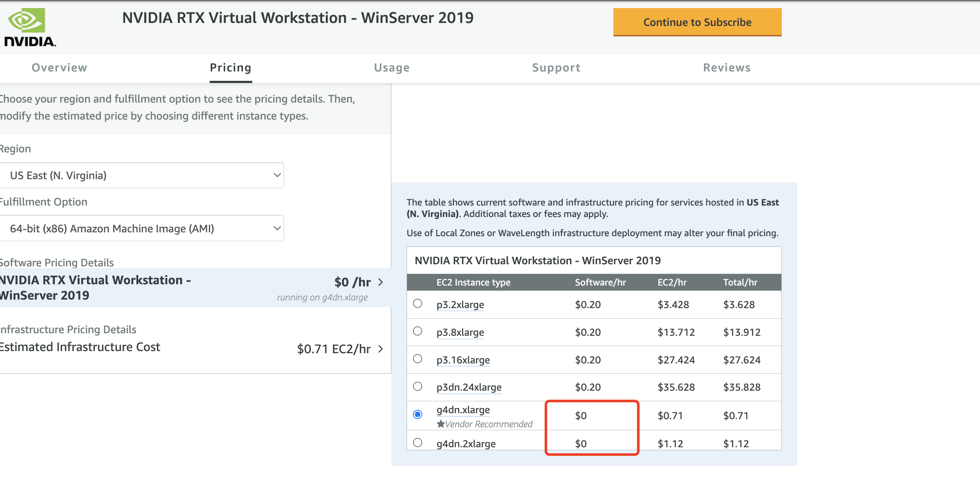
Task: Click the g4dn.xlarge instance link
Action: (463, 410)
